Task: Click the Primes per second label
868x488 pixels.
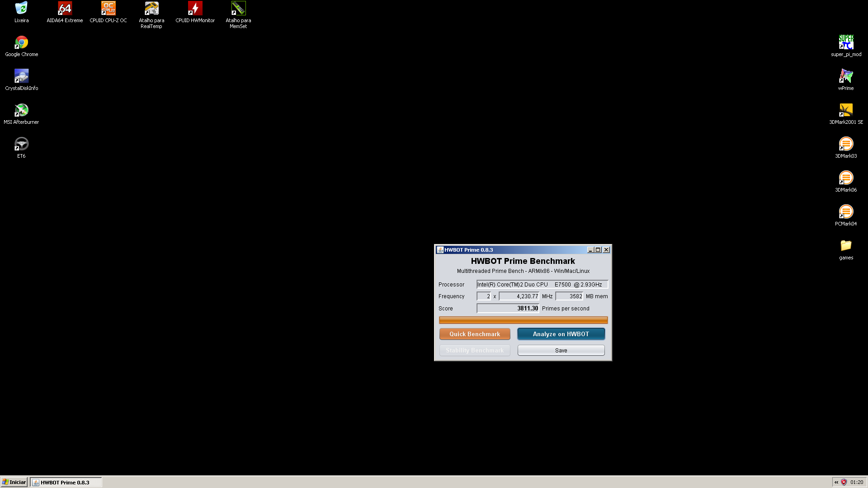Action: coord(566,309)
